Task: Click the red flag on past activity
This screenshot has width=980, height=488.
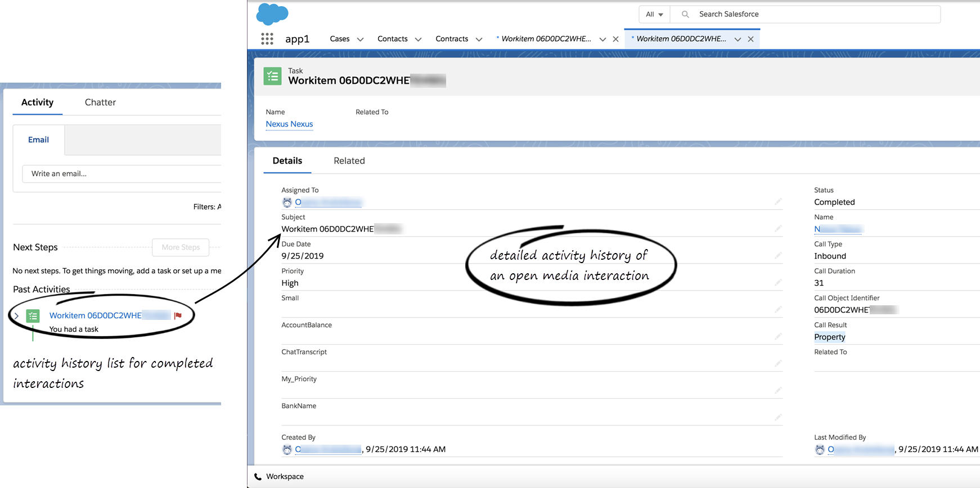Action: pos(178,315)
